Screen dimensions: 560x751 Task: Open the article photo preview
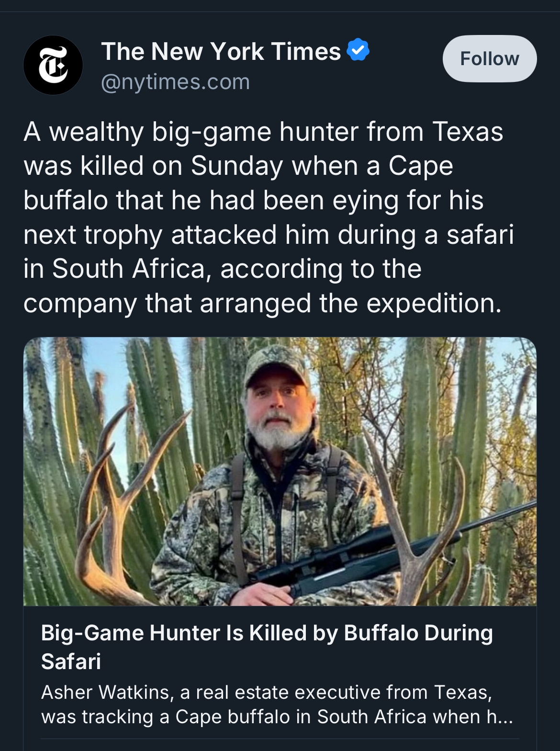pyautogui.click(x=280, y=471)
